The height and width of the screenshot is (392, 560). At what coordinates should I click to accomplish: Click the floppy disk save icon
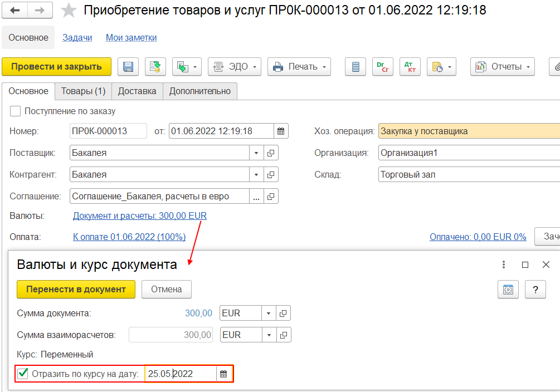[x=128, y=67]
